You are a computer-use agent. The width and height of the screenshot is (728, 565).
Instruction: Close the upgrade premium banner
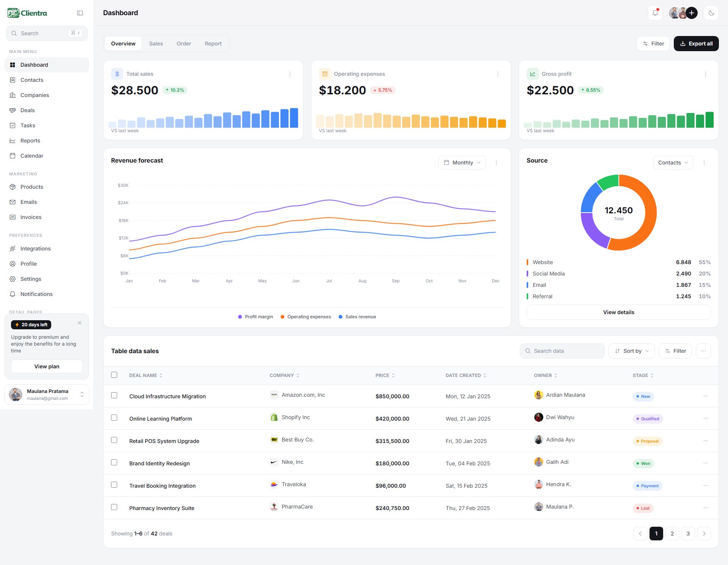pos(80,323)
